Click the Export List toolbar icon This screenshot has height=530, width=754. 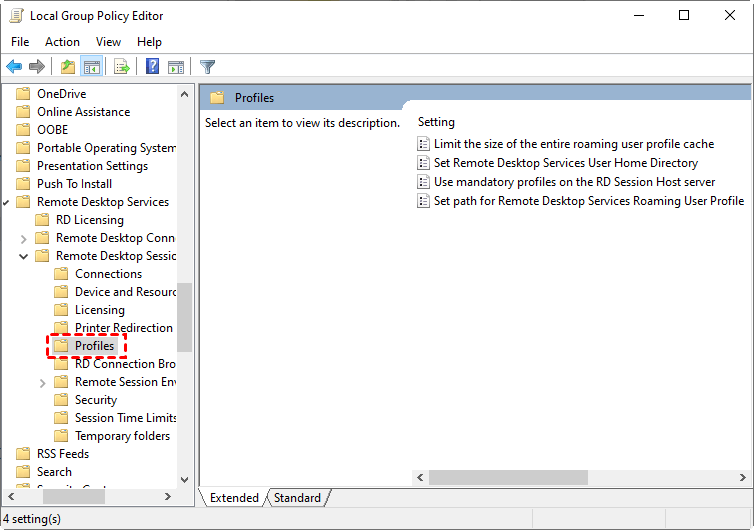click(x=122, y=67)
